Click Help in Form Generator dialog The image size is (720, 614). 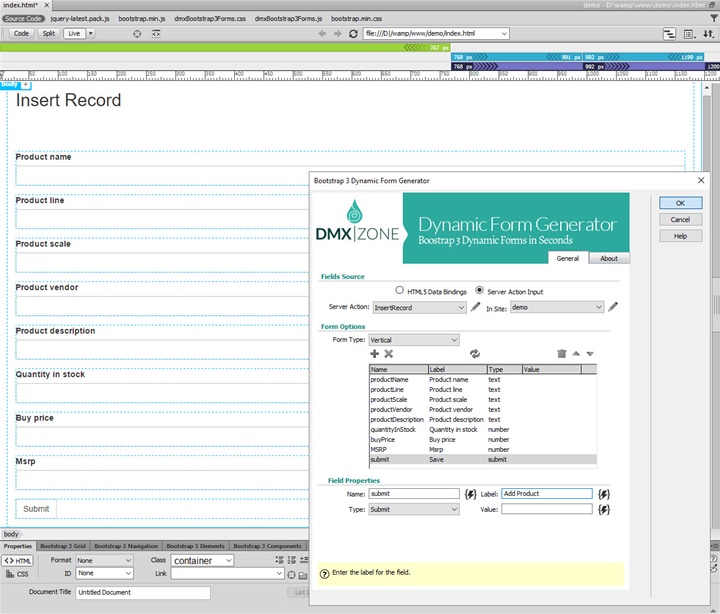coord(681,236)
